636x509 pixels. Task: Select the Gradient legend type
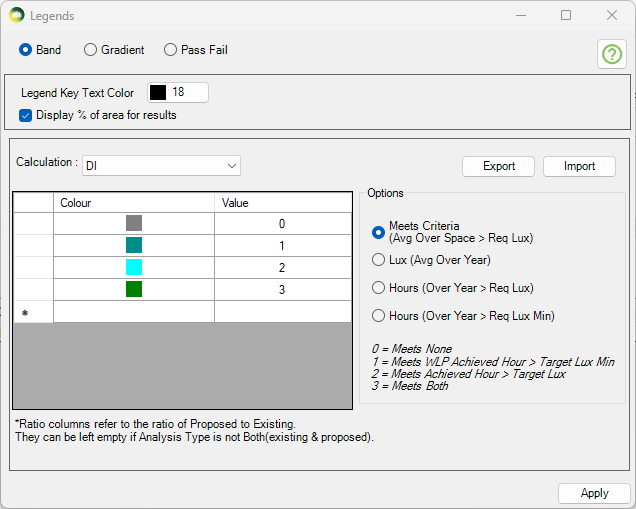(91, 50)
